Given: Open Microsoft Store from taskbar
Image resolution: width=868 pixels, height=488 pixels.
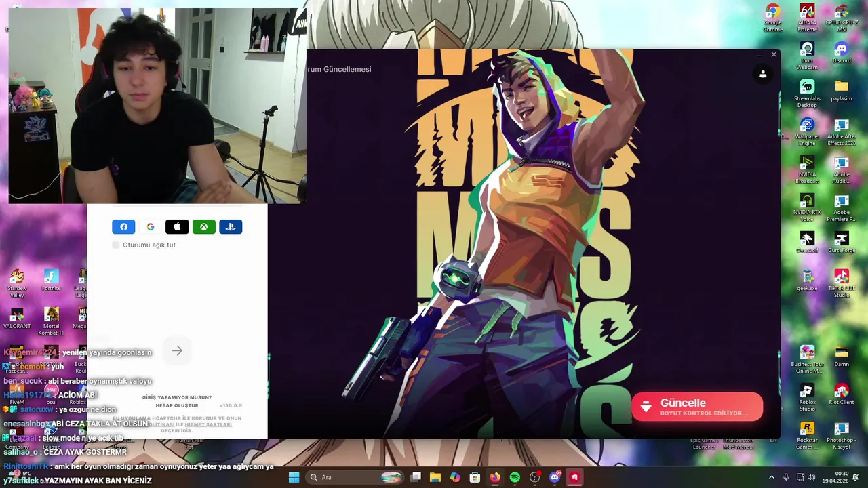Looking at the screenshot, I should coord(475,477).
